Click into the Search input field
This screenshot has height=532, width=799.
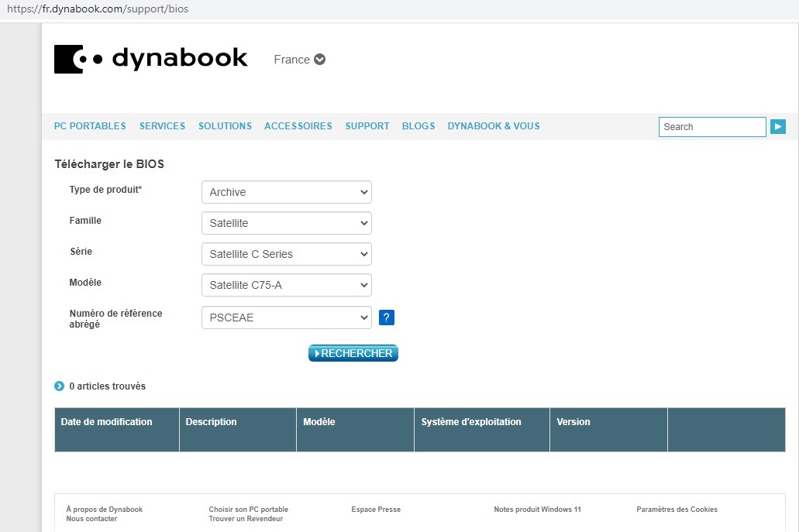[x=712, y=127]
